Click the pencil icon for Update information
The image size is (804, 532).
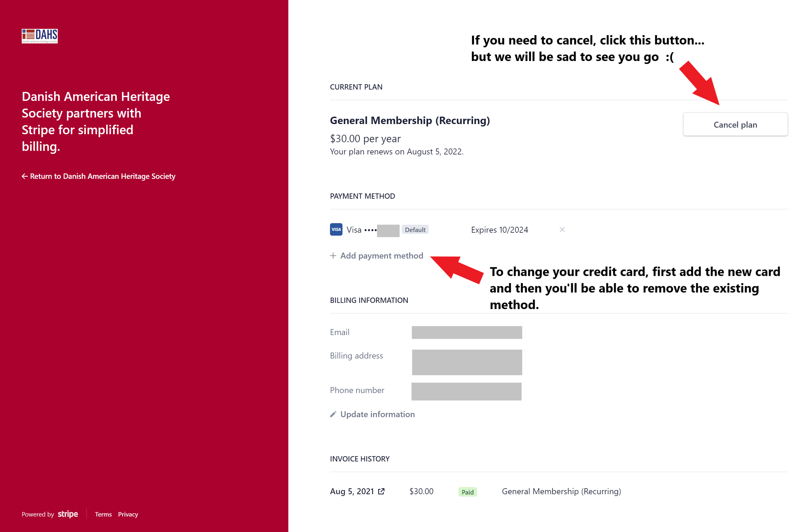tap(333, 414)
